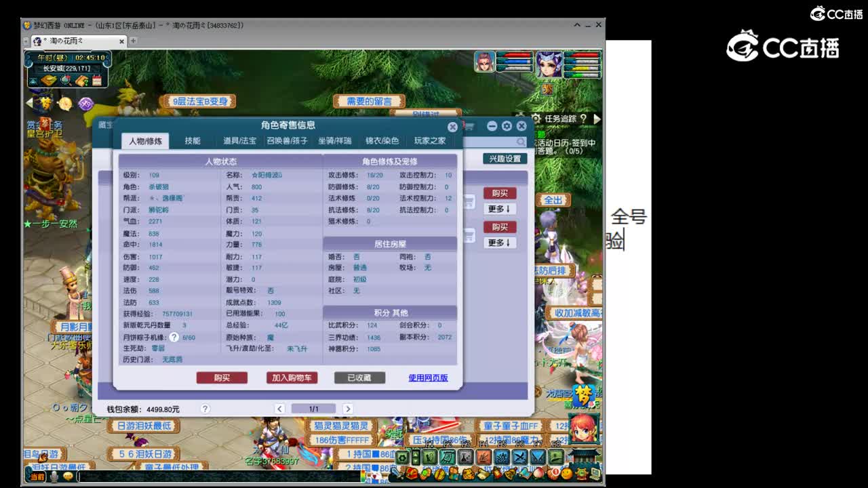Click the microphone voice icon

(x=54, y=476)
